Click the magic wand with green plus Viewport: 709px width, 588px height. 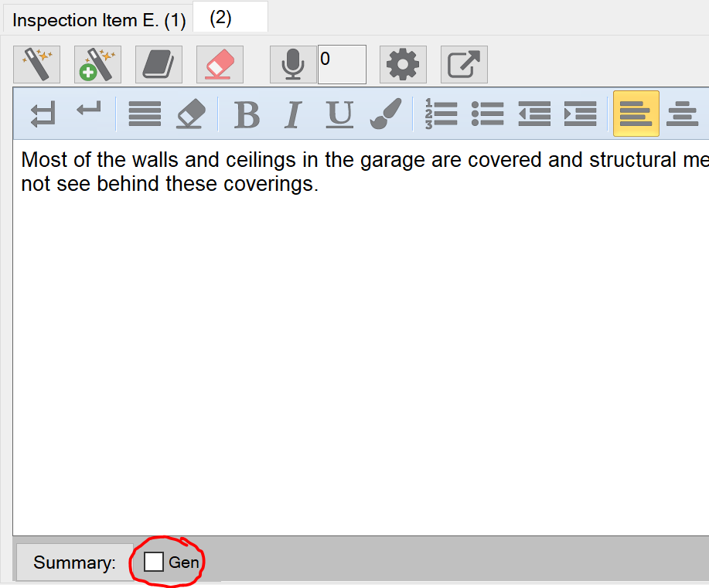click(97, 64)
